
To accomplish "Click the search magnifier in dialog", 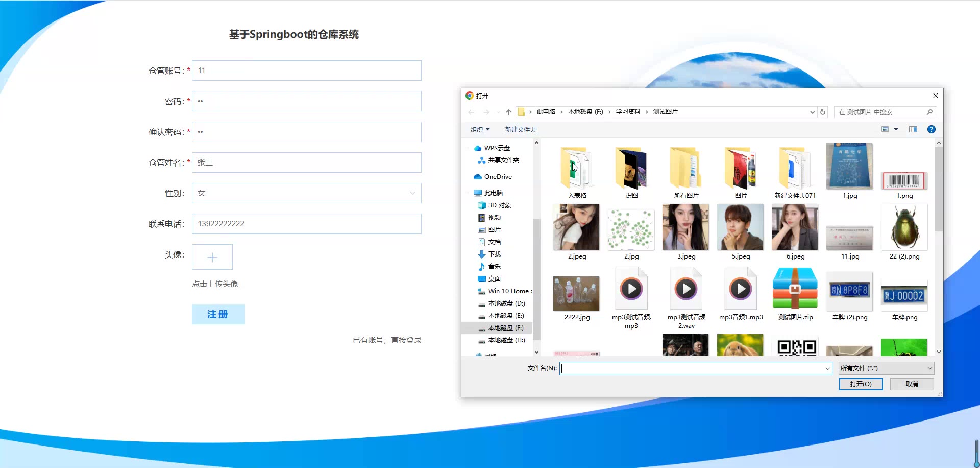I will click(x=929, y=112).
